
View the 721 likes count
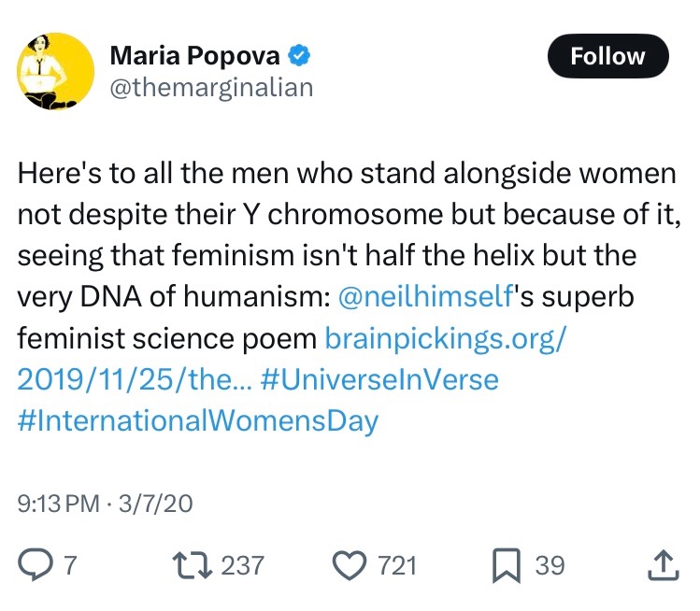[396, 564]
